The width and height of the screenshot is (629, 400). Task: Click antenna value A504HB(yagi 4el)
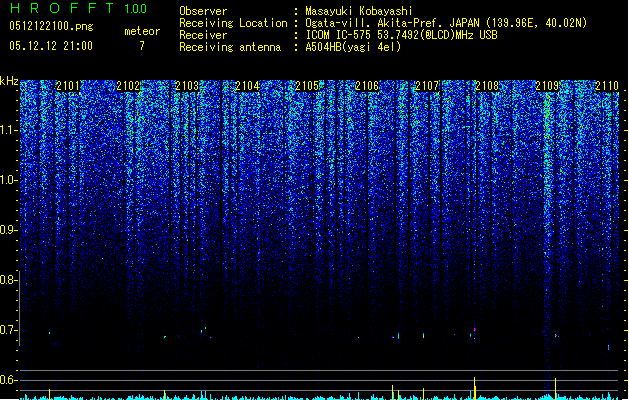(353, 47)
